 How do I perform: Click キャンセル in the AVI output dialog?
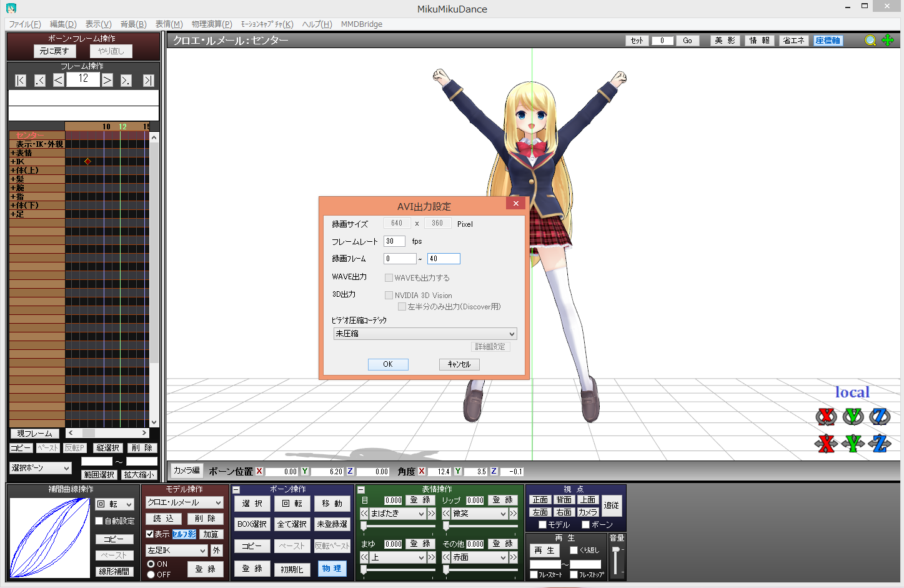(x=459, y=364)
